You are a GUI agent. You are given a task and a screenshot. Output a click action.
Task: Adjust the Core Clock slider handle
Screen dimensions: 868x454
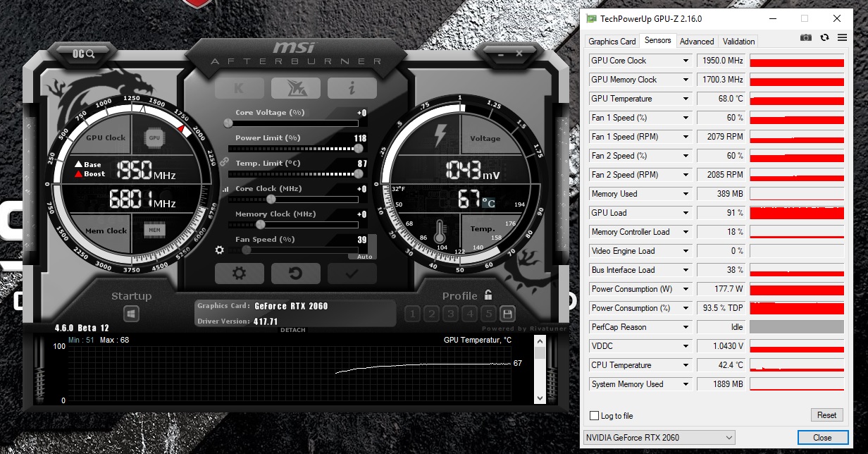coord(271,199)
